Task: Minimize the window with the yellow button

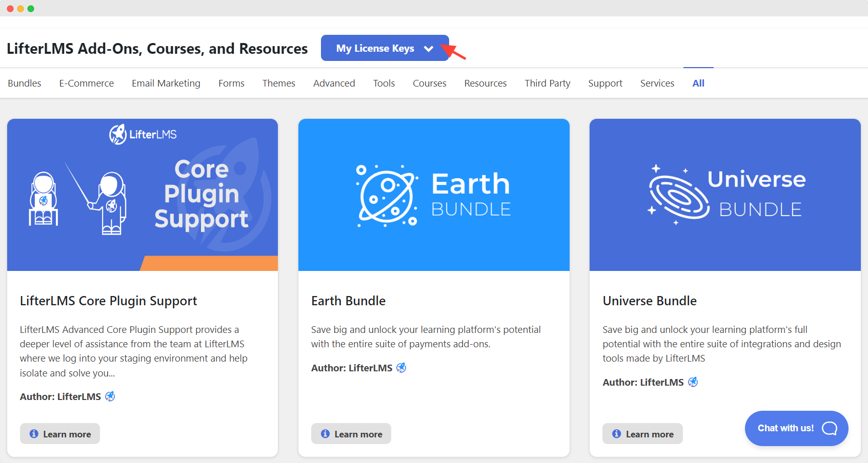Action: (x=21, y=9)
